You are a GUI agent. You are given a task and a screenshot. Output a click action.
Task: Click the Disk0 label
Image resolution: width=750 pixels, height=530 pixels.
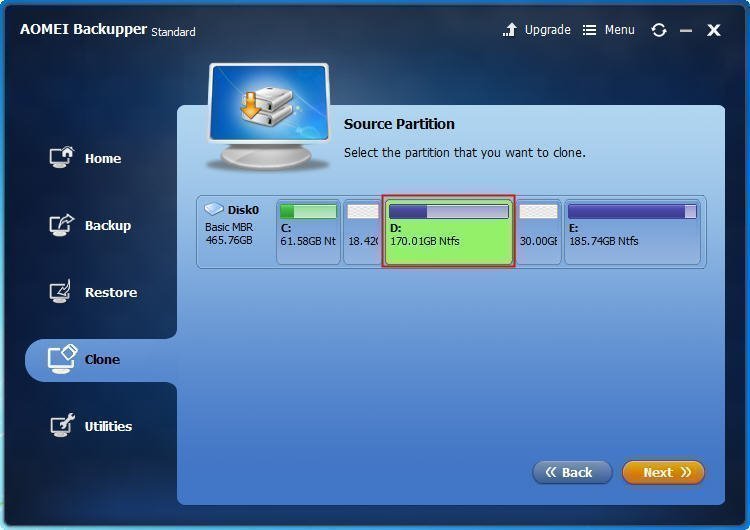(243, 210)
